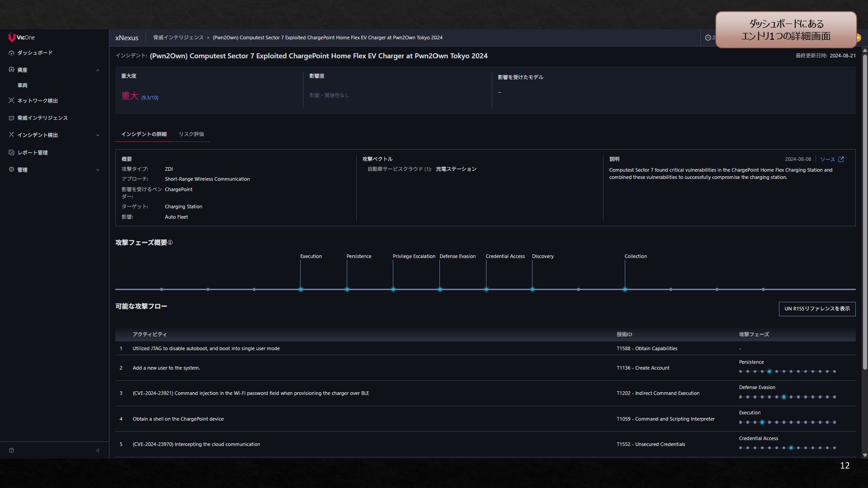Viewport: 868px width, 488px height.
Task: Collapse the sidebar with double-chevron
Action: (98, 450)
